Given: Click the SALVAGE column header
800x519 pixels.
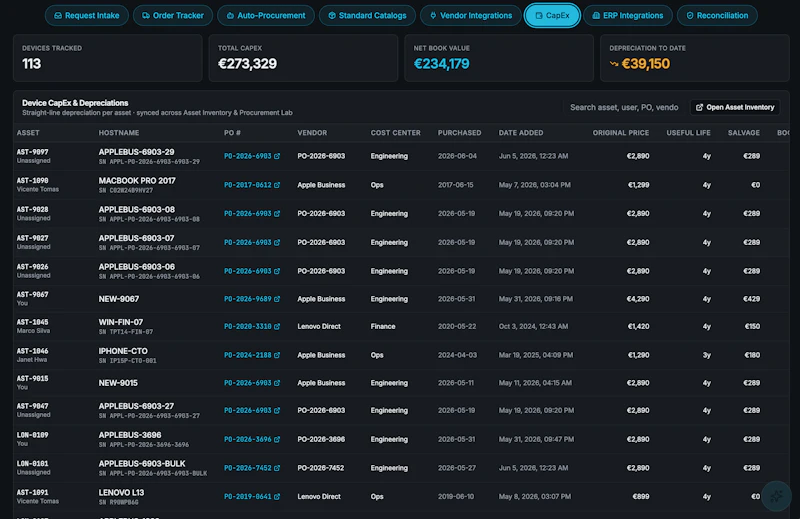Looking at the screenshot, I should [x=743, y=133].
